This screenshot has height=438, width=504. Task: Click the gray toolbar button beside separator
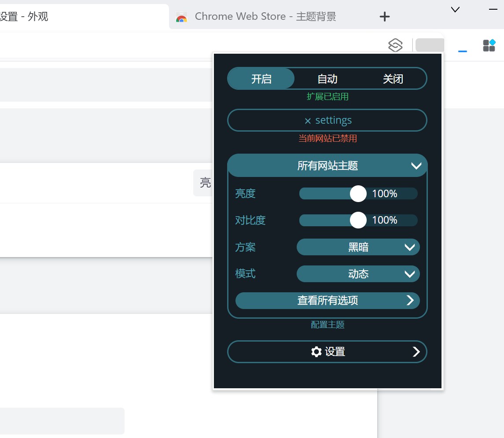[x=430, y=45]
